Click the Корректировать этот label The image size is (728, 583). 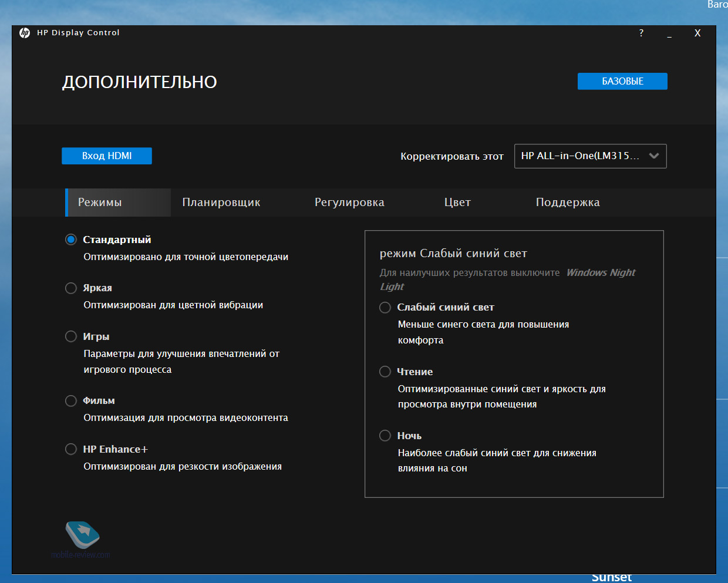pyautogui.click(x=452, y=156)
